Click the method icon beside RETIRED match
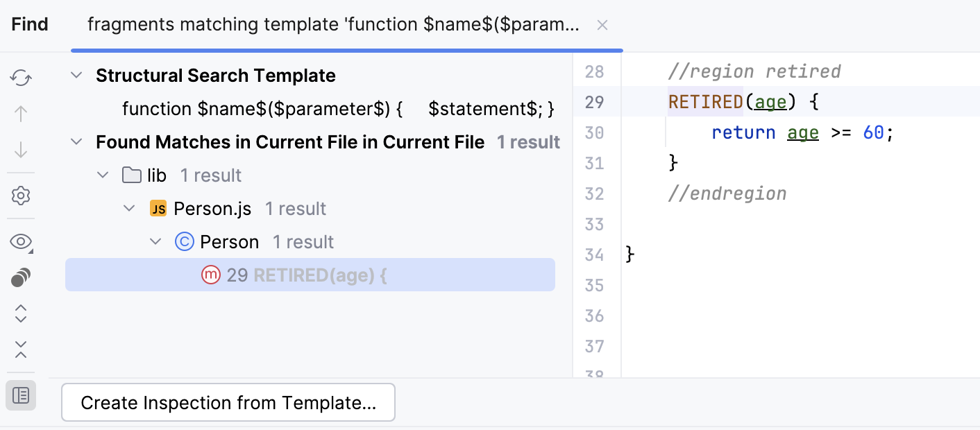This screenshot has height=430, width=980. (210, 274)
